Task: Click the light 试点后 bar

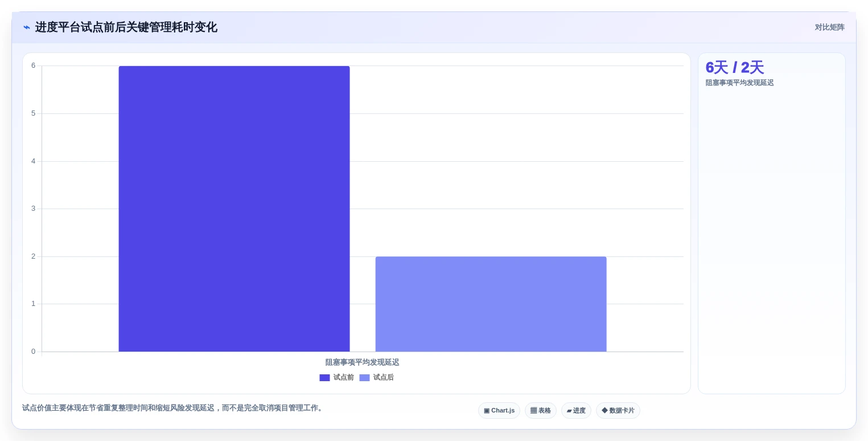Action: [491, 304]
